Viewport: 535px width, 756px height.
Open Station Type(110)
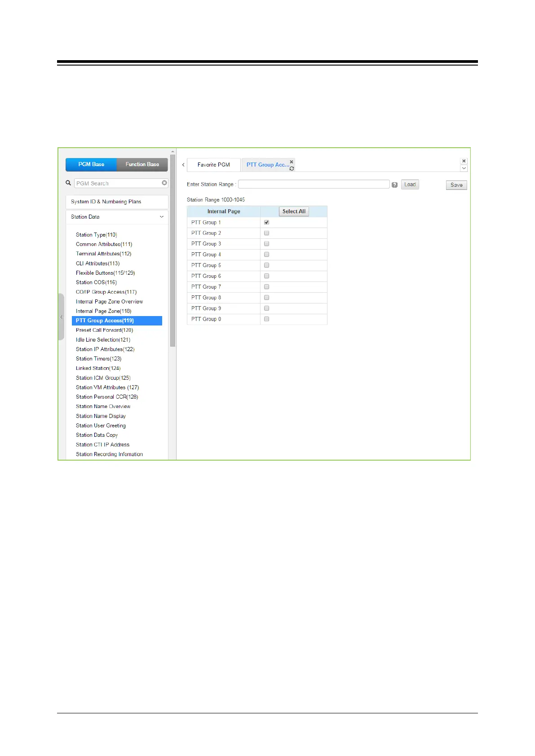pos(97,235)
